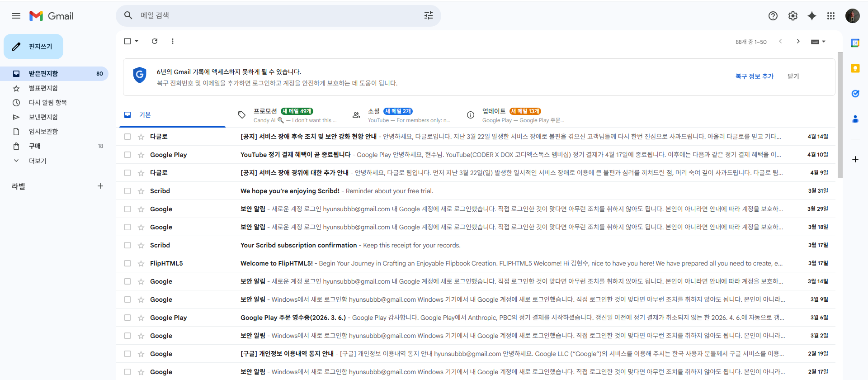
Task: Click the input tools keyboard icon
Action: [x=815, y=42]
